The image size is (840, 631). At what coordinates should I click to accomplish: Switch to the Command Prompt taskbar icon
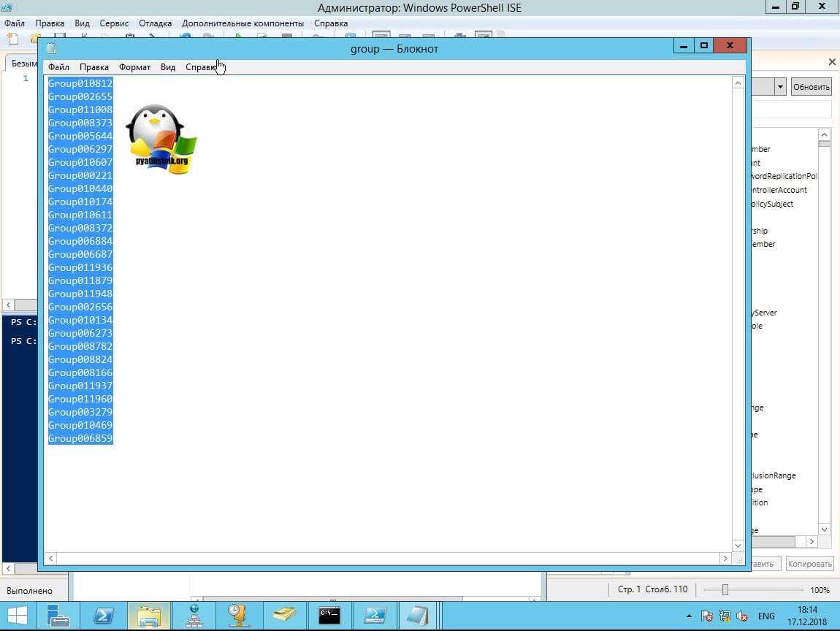pyautogui.click(x=329, y=615)
